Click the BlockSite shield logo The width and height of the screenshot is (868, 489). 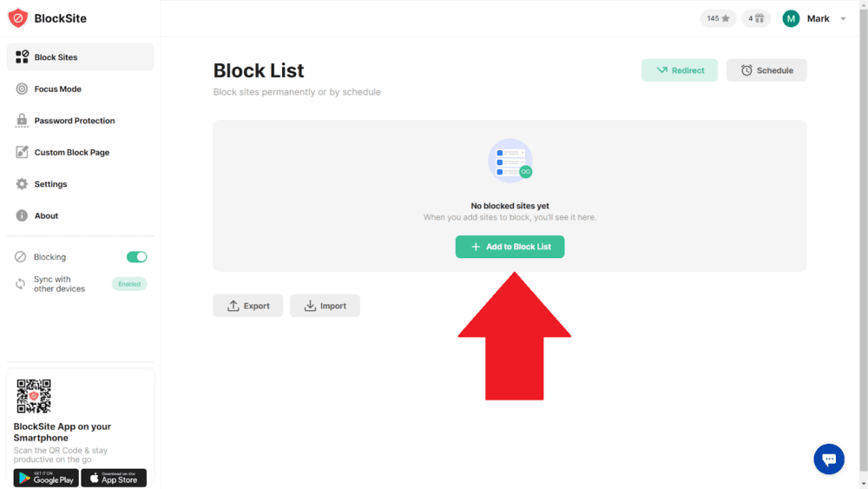pos(18,18)
